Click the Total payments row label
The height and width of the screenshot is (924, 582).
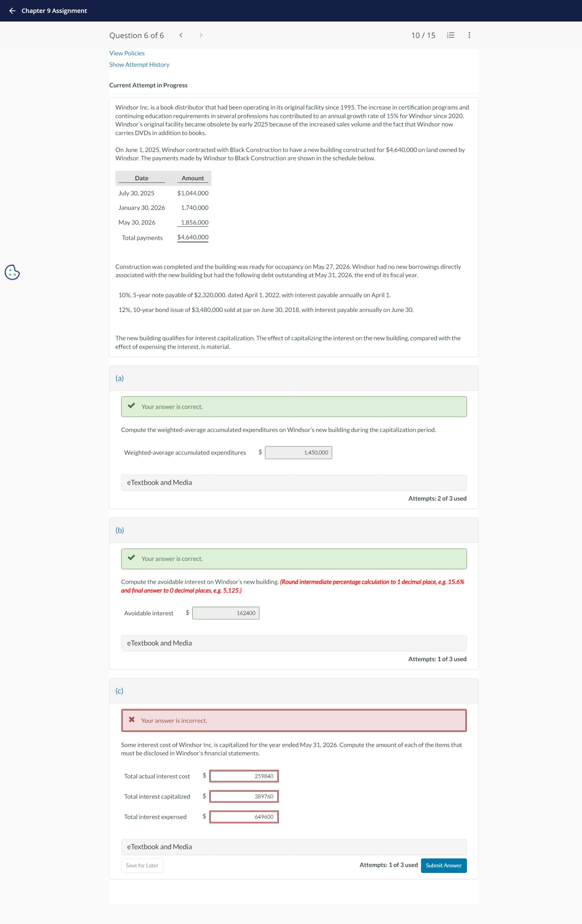point(142,238)
